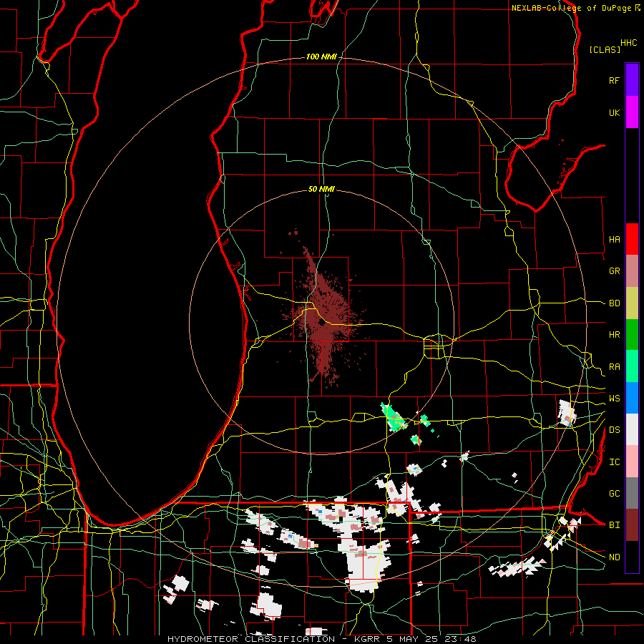Click the GC legend label

614,494
